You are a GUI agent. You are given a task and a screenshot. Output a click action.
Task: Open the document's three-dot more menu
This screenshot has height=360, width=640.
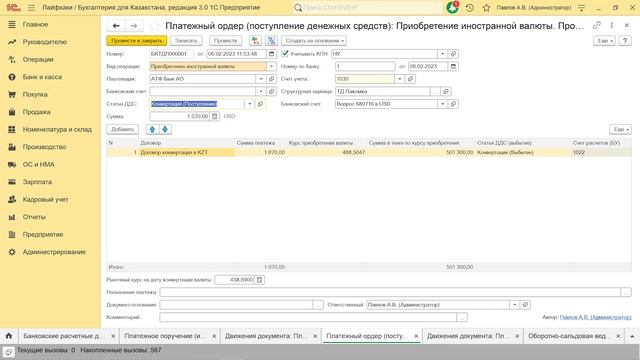tap(611, 25)
